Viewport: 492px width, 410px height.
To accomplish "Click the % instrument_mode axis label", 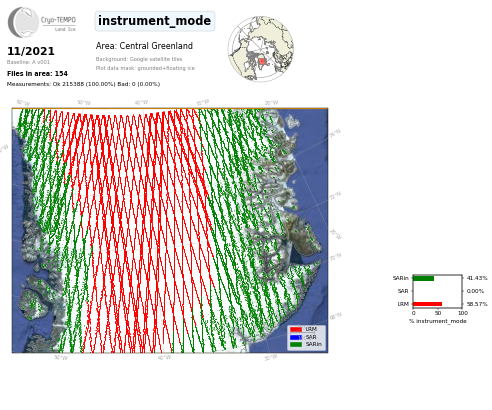I will click(x=438, y=321).
